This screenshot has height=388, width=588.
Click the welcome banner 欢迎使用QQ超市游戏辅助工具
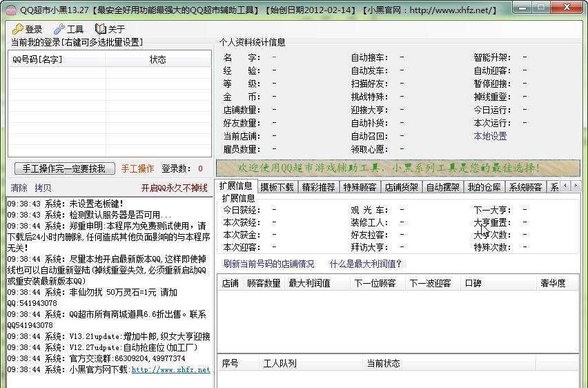[x=398, y=168]
